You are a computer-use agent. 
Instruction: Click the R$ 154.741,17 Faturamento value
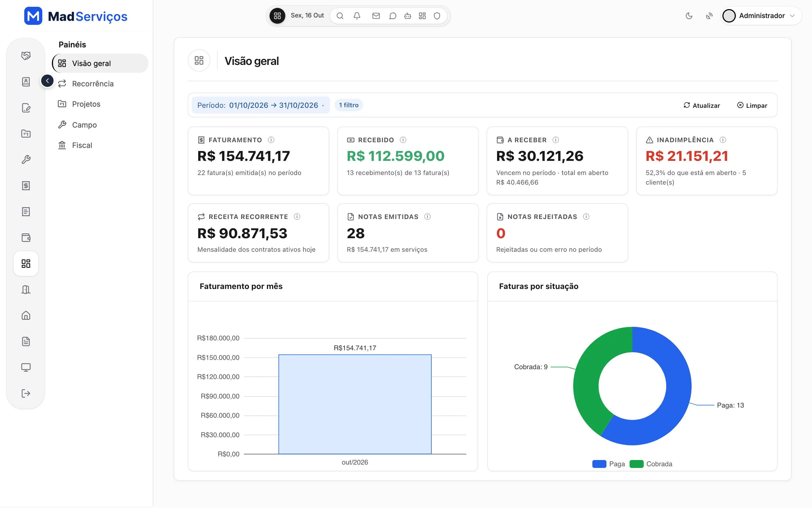(x=244, y=156)
